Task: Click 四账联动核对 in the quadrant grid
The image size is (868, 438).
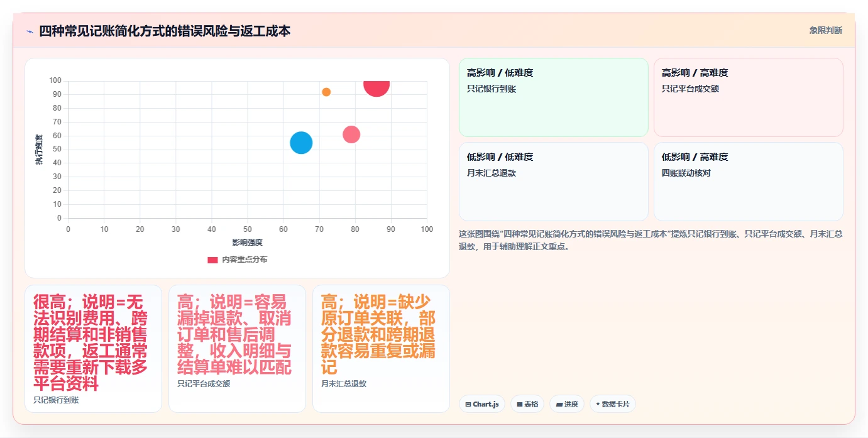Action: (x=686, y=173)
